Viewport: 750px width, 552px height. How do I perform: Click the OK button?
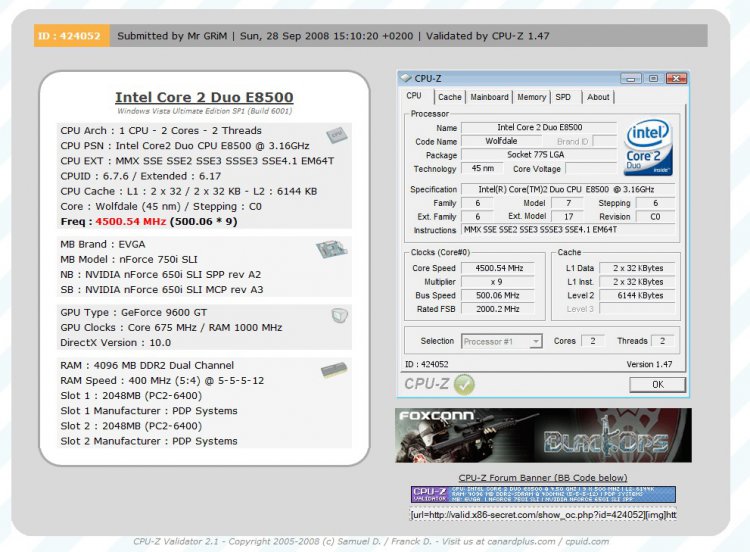(x=657, y=385)
